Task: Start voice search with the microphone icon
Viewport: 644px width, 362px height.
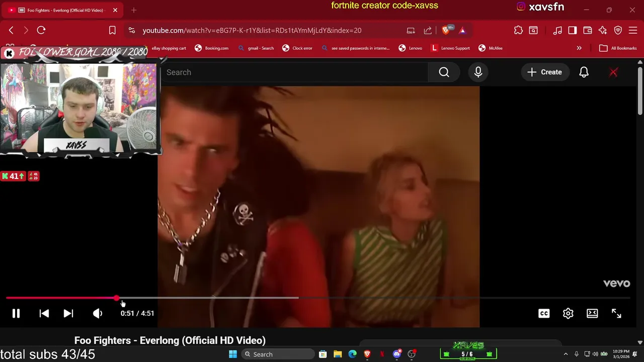Action: pyautogui.click(x=478, y=72)
